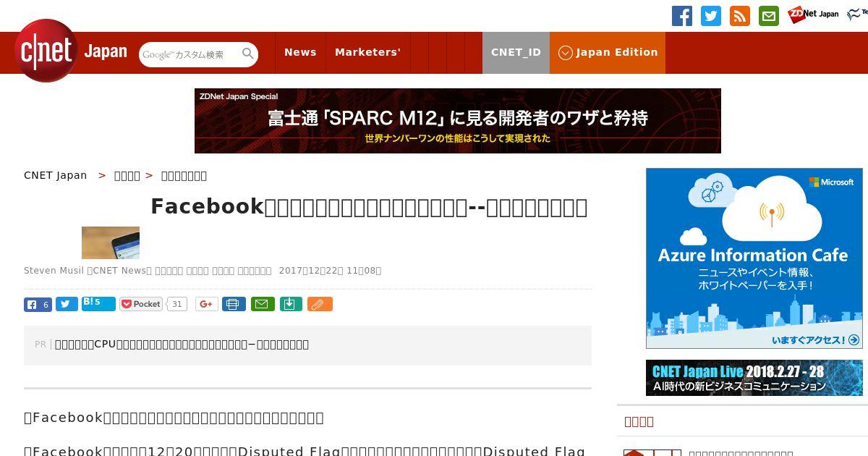Viewport: 868px width, 456px height.
Task: Click the search magnifier icon
Action: pyautogui.click(x=248, y=54)
